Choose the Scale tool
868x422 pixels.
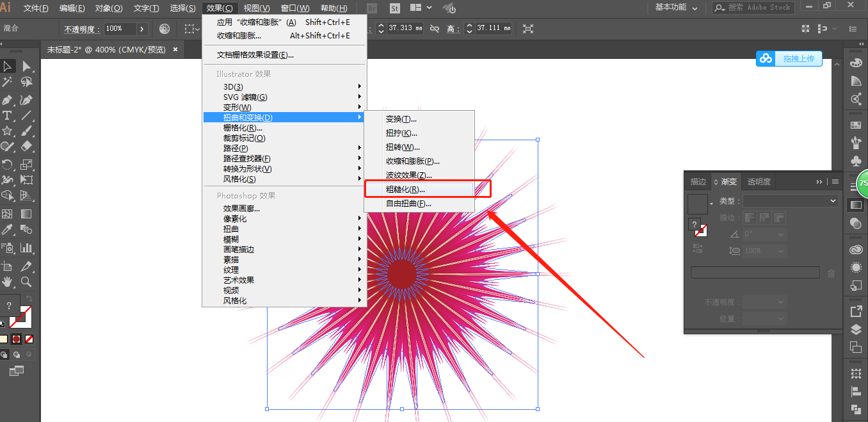(x=26, y=165)
